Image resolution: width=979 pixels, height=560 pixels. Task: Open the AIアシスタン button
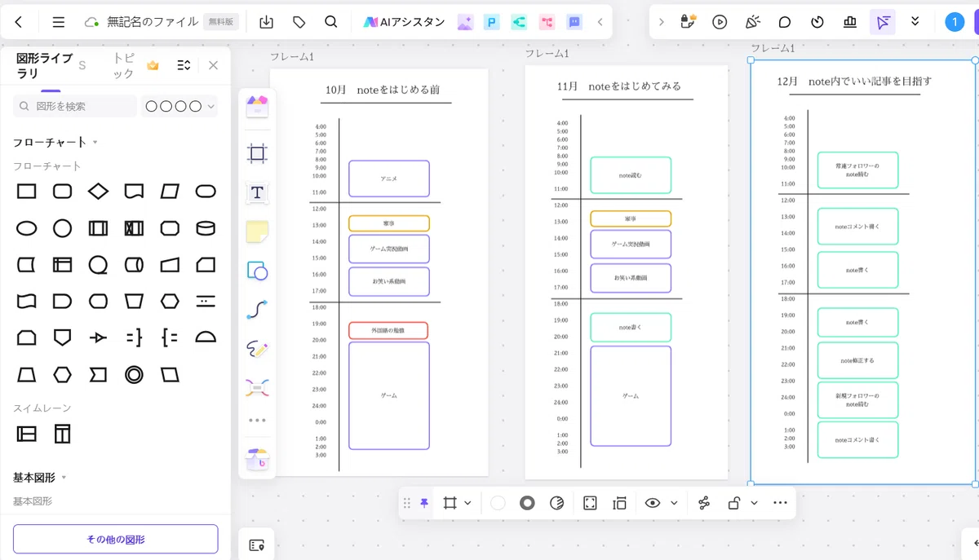[405, 22]
